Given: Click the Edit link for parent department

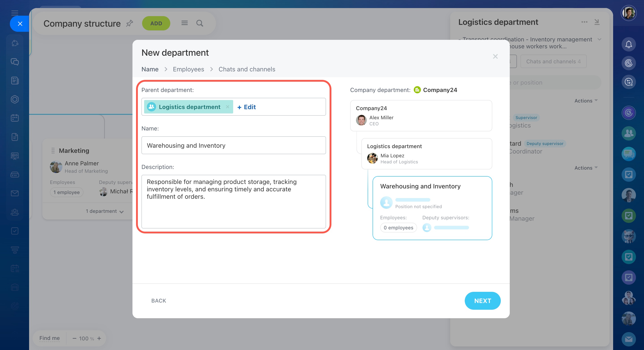Looking at the screenshot, I should point(247,107).
